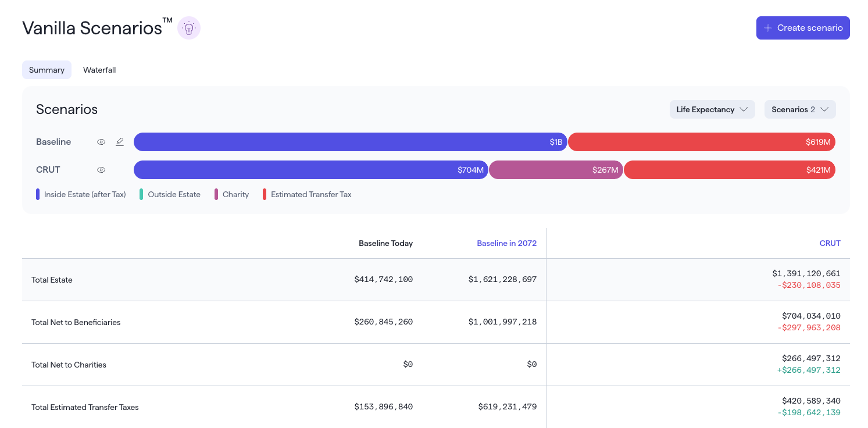Click the CRUT $267M charity bar segment
Screen dimensions: 868x428
(556, 170)
